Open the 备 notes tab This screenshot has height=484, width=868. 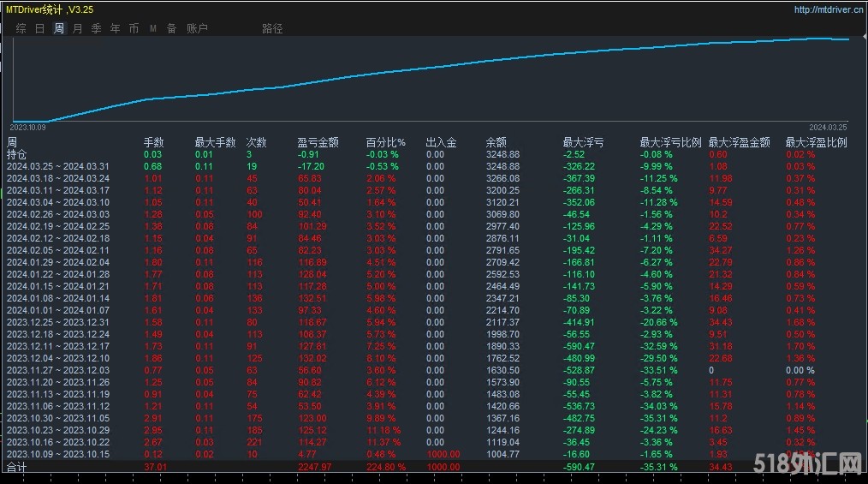point(171,28)
